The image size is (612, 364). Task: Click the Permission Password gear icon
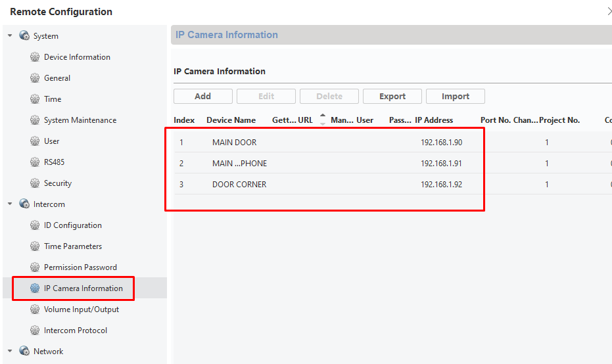[x=35, y=267]
